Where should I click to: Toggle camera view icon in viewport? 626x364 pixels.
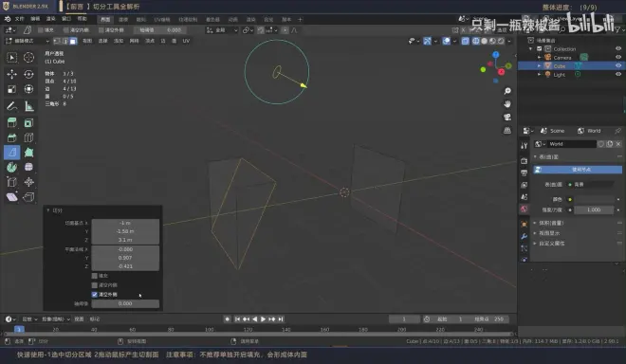tap(507, 118)
